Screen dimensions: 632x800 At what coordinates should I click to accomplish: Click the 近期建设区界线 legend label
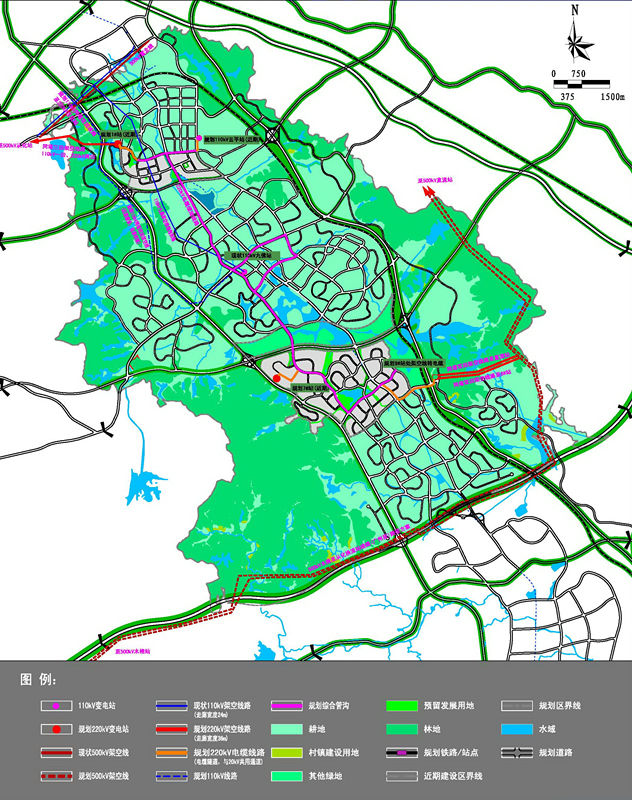coord(566,776)
